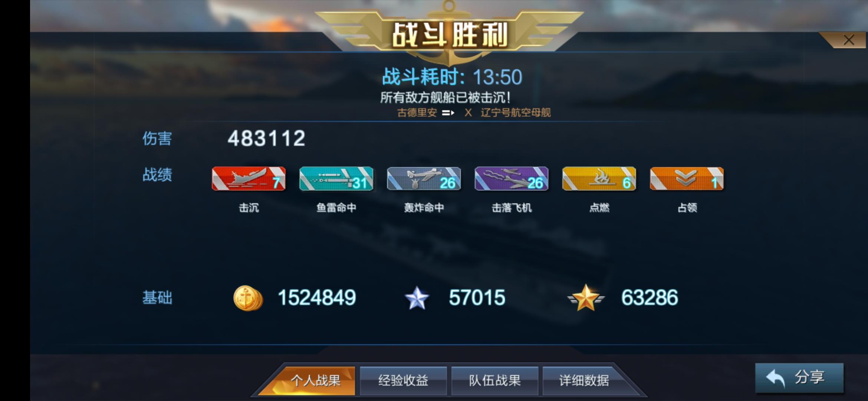Select the 个人战果 tab
The image size is (868, 401).
tap(315, 381)
